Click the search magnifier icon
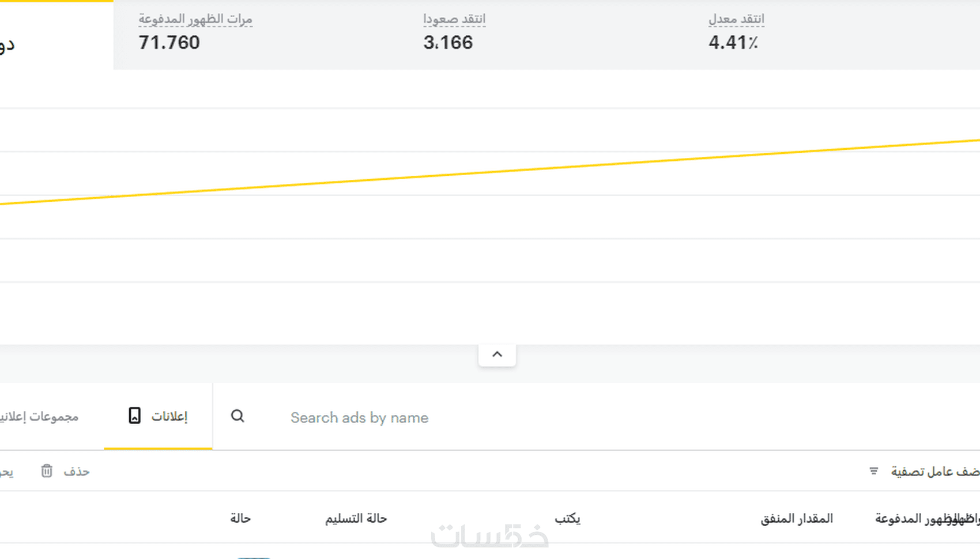This screenshot has width=980, height=559. click(238, 416)
